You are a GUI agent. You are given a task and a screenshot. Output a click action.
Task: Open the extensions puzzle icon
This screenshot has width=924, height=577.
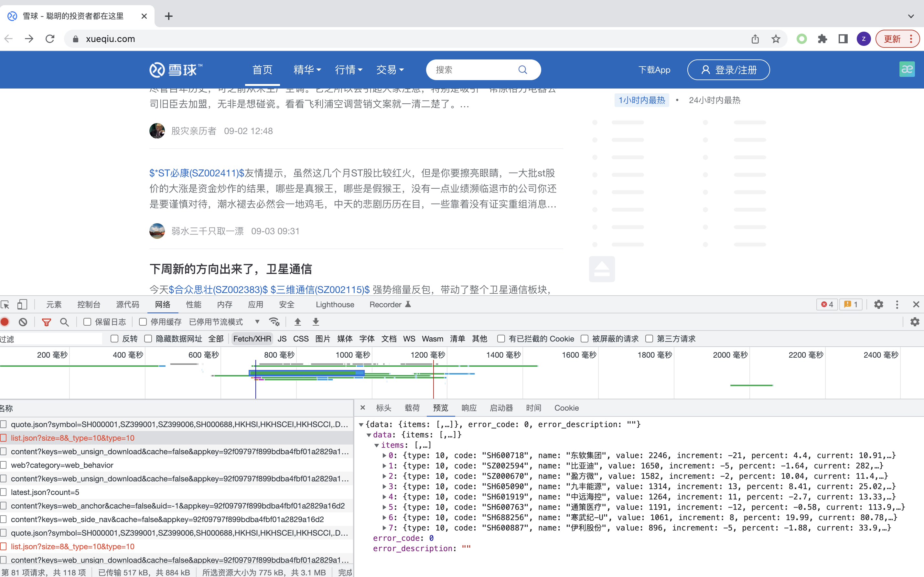point(822,39)
